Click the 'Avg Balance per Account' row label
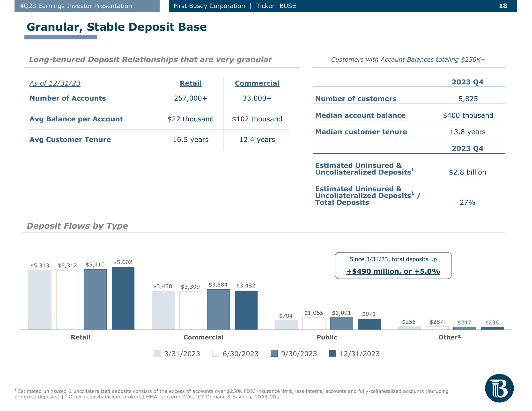Image resolution: width=532 pixels, height=411 pixels. point(76,119)
